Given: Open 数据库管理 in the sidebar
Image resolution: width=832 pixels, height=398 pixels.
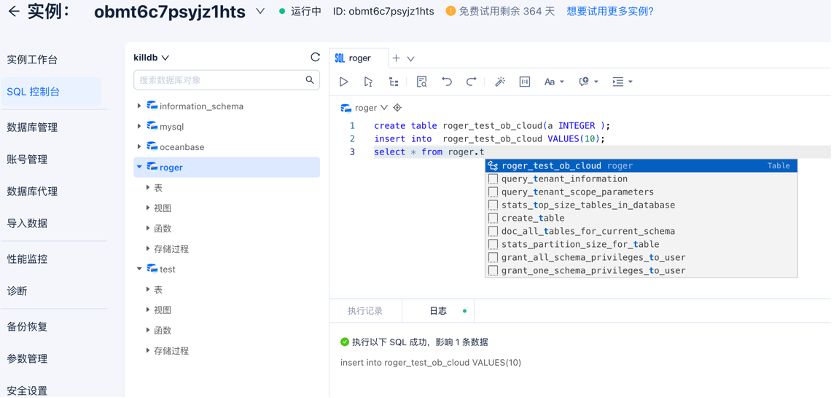Looking at the screenshot, I should click(x=32, y=127).
